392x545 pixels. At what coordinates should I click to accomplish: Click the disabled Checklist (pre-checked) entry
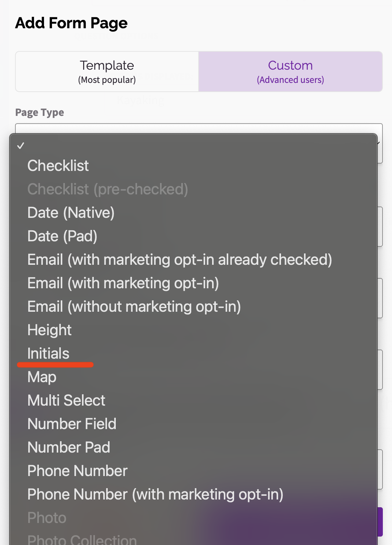(108, 189)
